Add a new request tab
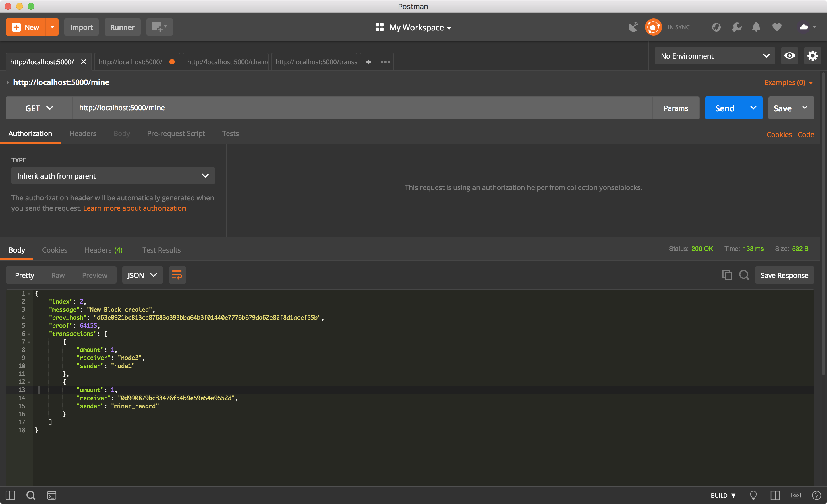827x504 pixels. pos(368,62)
